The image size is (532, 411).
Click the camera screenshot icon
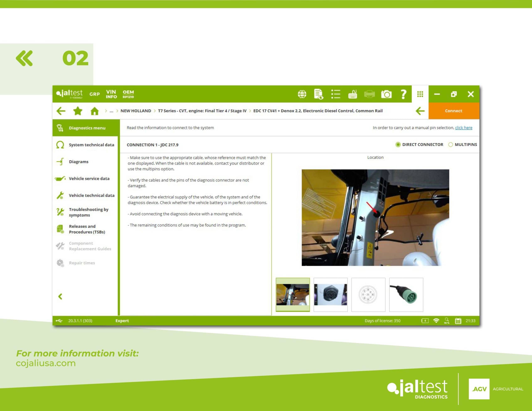coord(386,94)
